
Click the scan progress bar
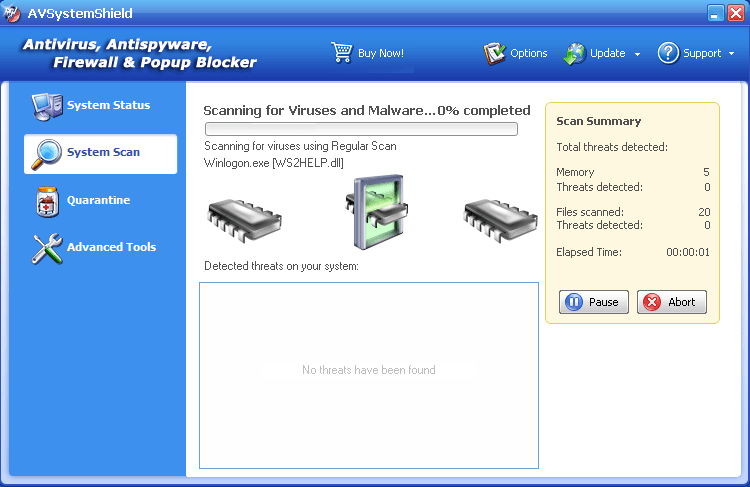pyautogui.click(x=361, y=128)
